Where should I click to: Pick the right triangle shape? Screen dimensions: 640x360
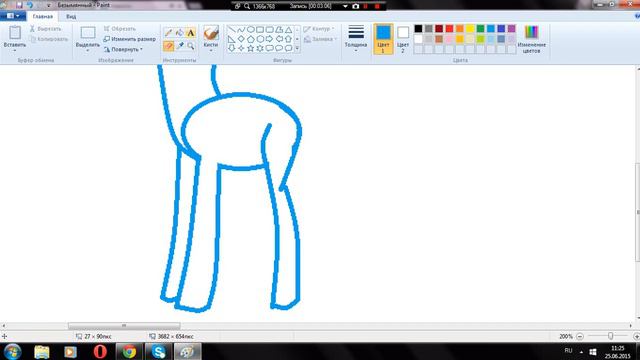pos(231,39)
